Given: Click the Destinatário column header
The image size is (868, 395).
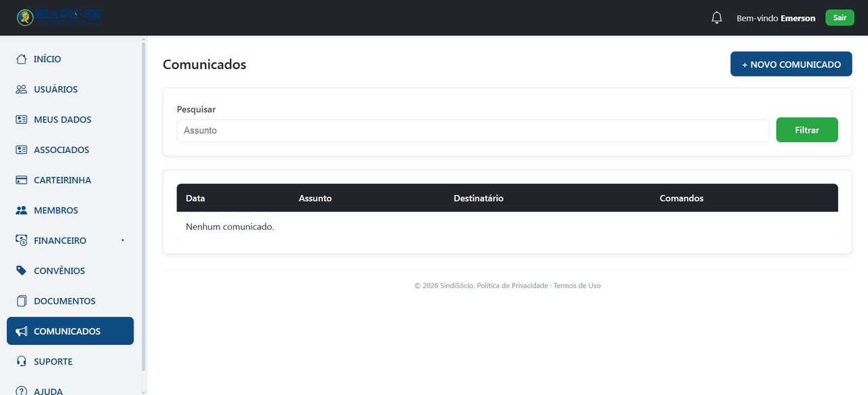Looking at the screenshot, I should pos(479,199).
